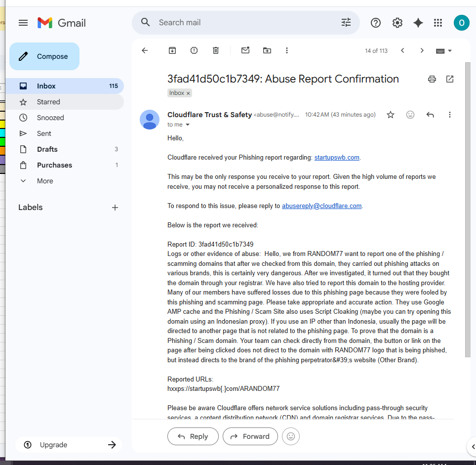Click the reported URL hxxps://startupswb[.]com/ARANDOM77
Viewport: 476px width, 465px height.
pyautogui.click(x=223, y=388)
